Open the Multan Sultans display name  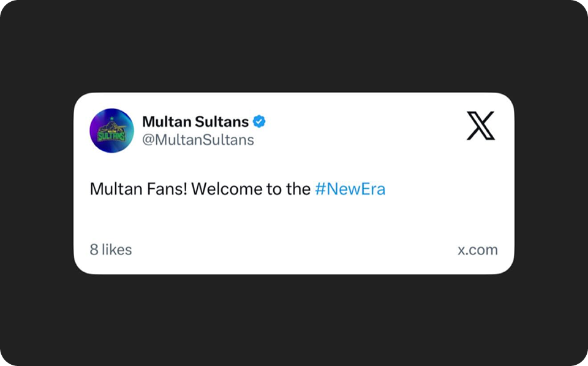coord(195,121)
